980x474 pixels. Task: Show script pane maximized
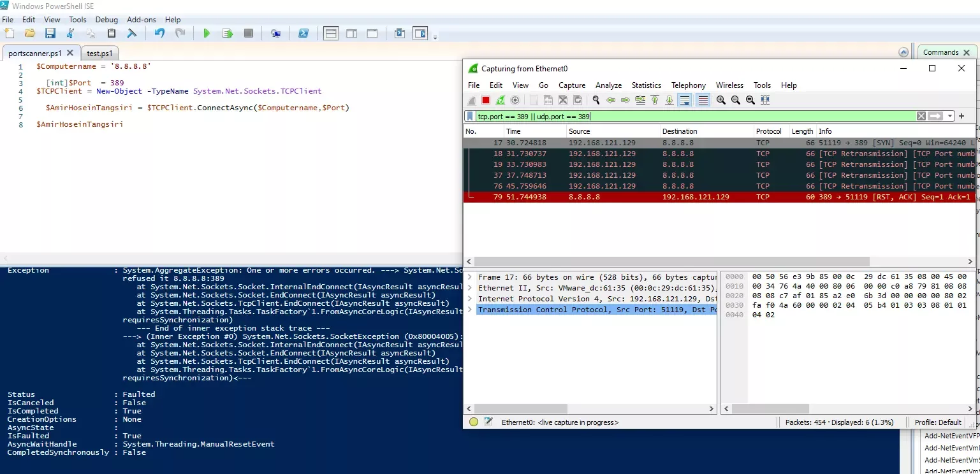tap(372, 33)
